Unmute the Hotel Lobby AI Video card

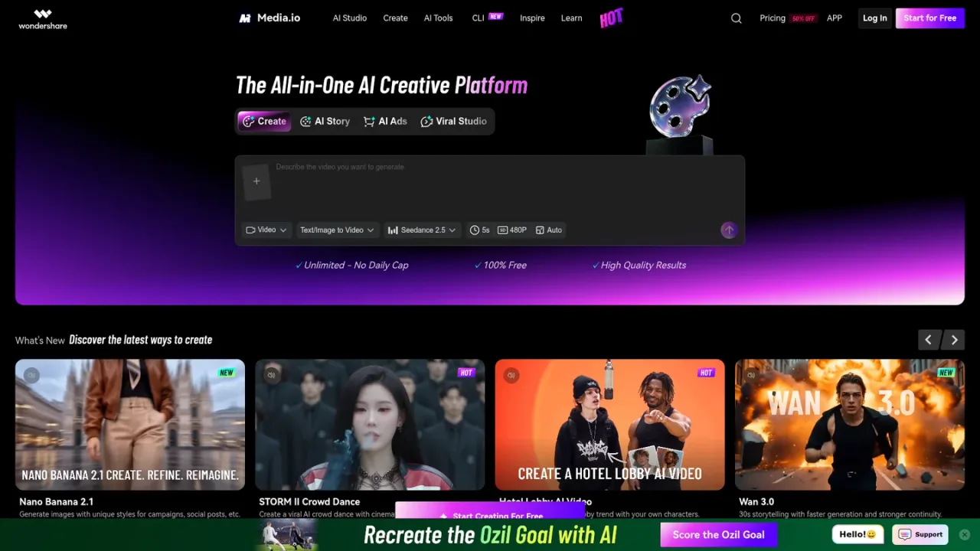[x=511, y=375]
